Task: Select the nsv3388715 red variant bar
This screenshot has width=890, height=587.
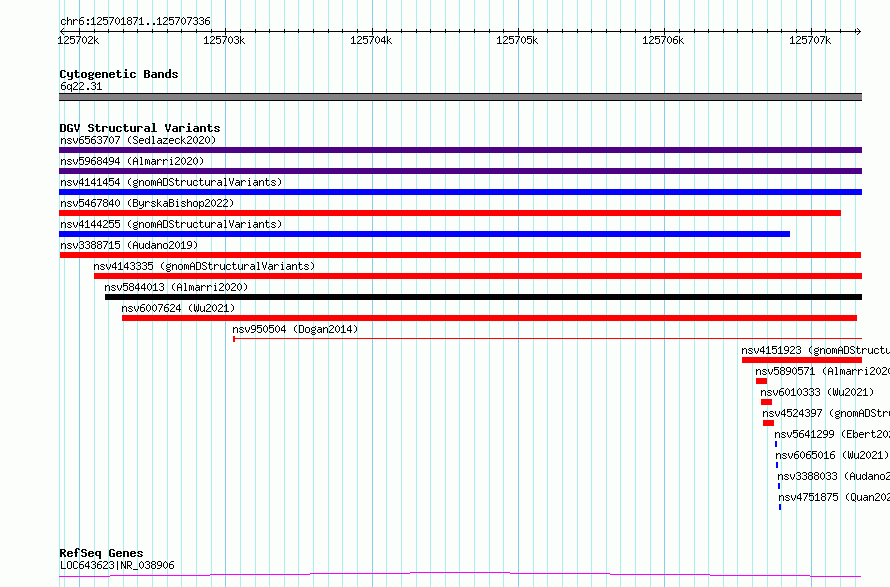Action: (x=460, y=255)
